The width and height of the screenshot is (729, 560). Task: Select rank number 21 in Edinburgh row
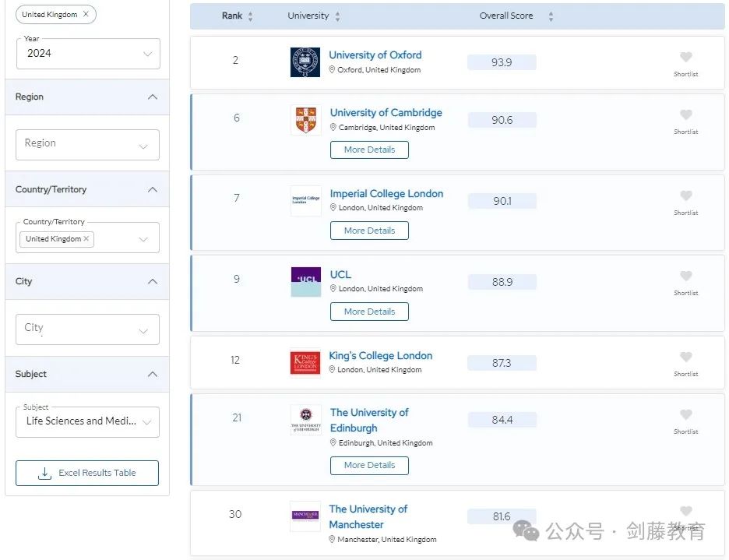(x=237, y=417)
